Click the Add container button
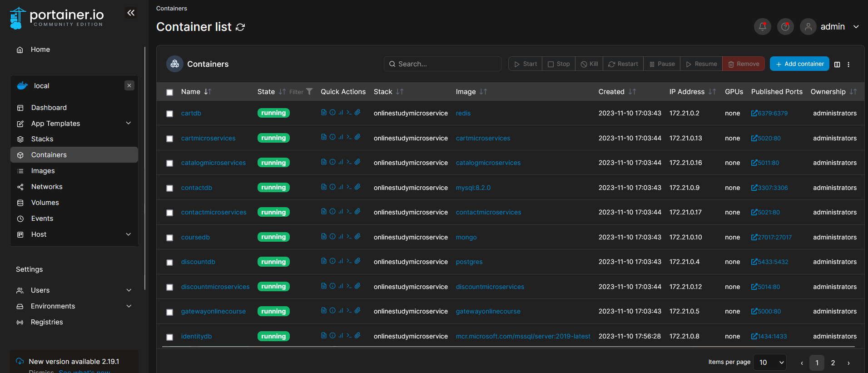 tap(799, 64)
